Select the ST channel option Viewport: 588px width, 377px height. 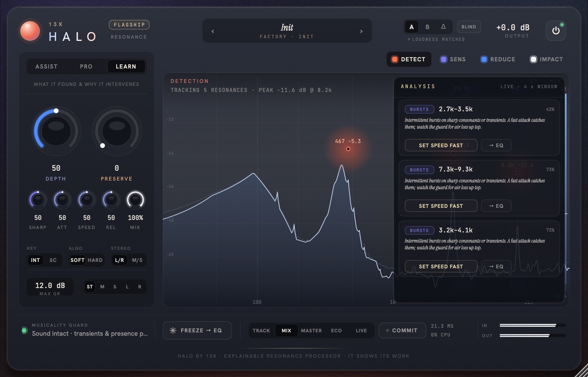tap(90, 287)
